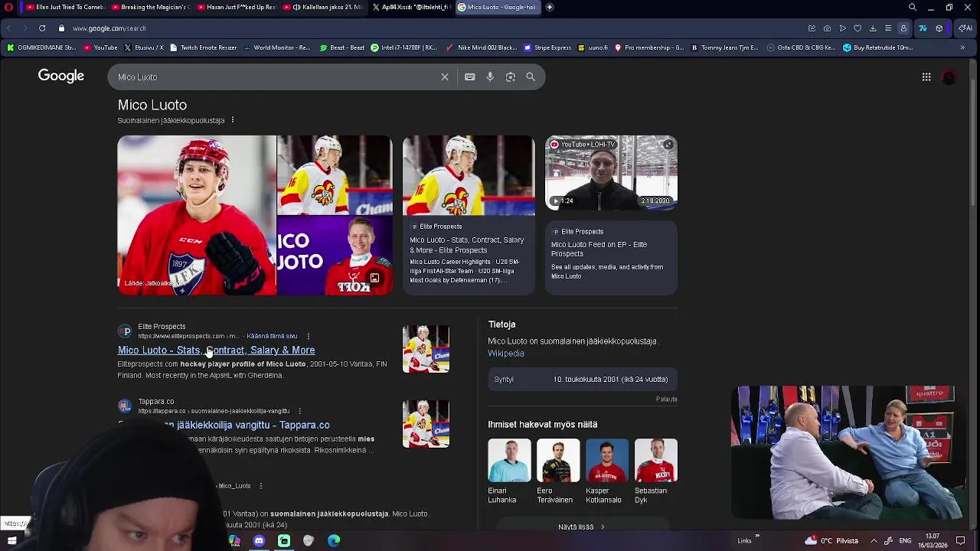Go to the Google logo homepage
Screen dimensions: 980x551
[61, 76]
